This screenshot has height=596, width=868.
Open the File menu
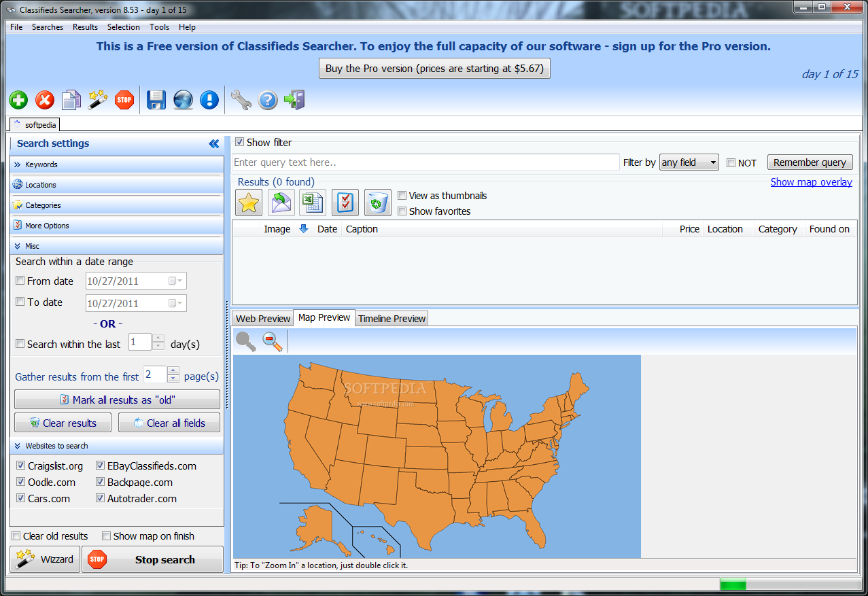click(x=16, y=27)
